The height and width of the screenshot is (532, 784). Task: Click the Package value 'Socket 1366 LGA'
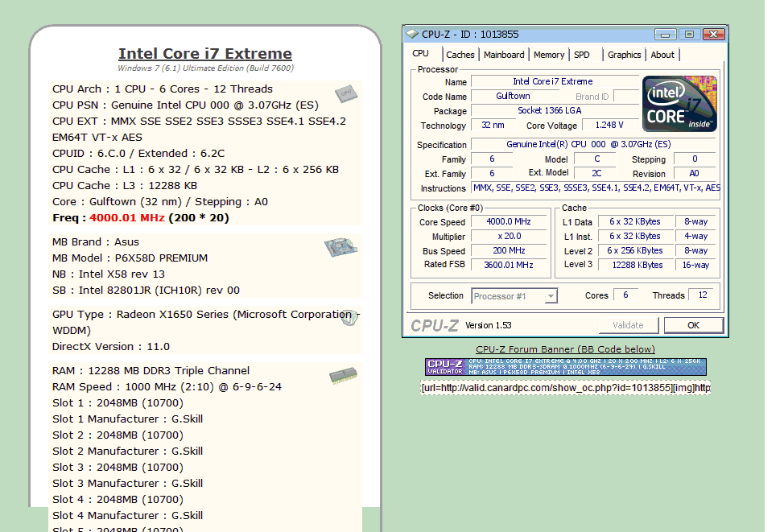pyautogui.click(x=555, y=110)
